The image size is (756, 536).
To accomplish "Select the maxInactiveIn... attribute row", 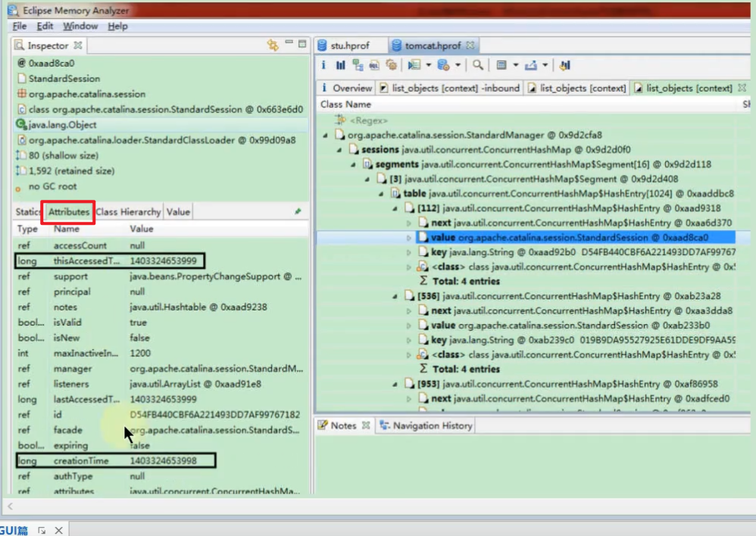I will 161,353.
